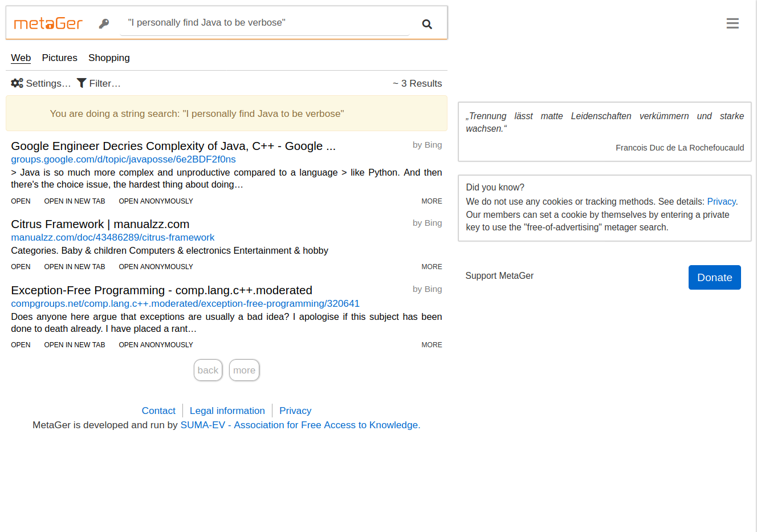Viewport: 757px width, 532px height.
Task: Open Settings with the gears icon
Action: (41, 83)
